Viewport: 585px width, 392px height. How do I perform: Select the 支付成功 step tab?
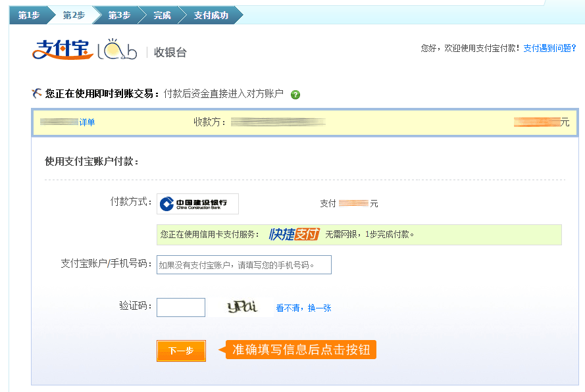(x=211, y=15)
